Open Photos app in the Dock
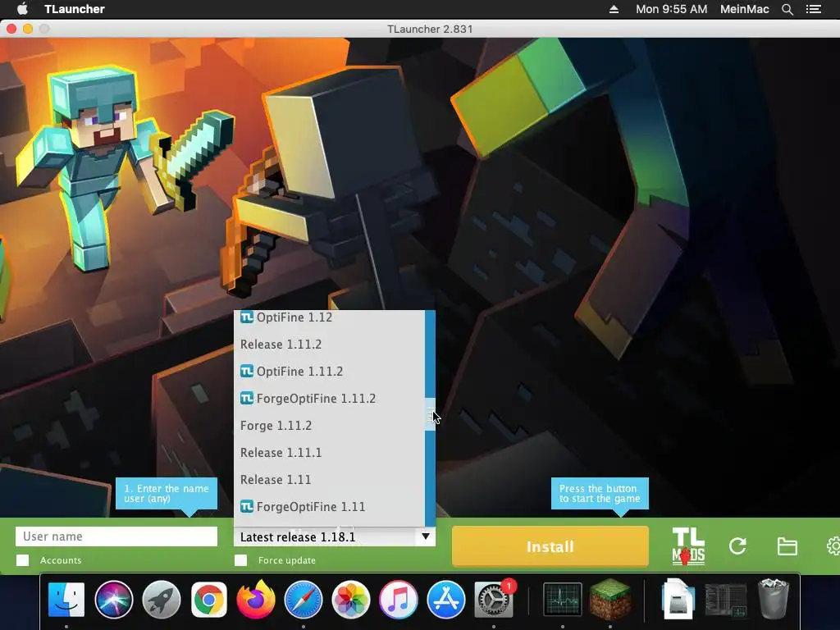 [351, 600]
